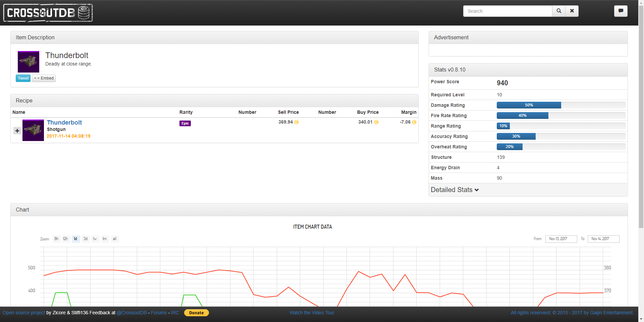
Task: Visit the @CrossoutDB feedback link
Action: [132, 313]
